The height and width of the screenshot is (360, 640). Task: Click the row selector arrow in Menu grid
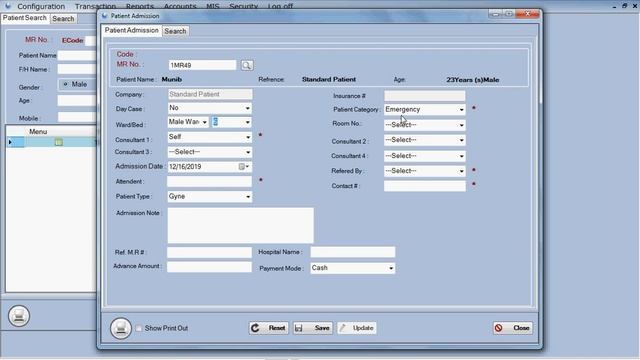(10, 142)
